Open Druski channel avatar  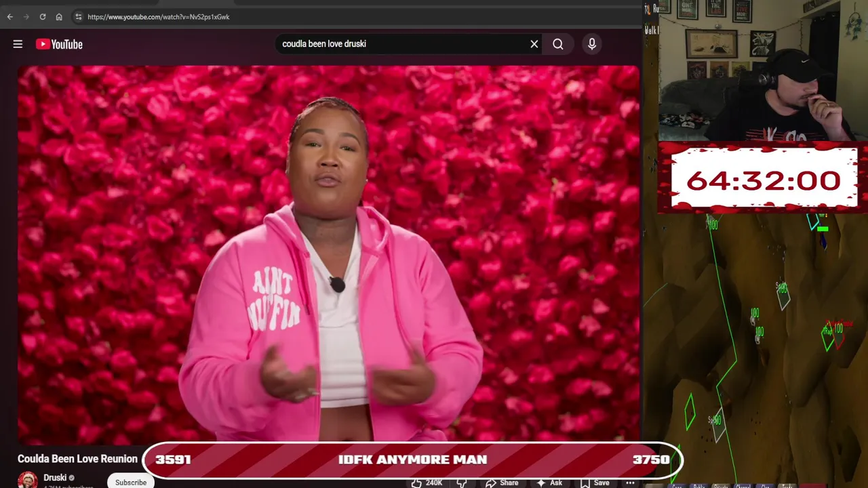point(28,479)
